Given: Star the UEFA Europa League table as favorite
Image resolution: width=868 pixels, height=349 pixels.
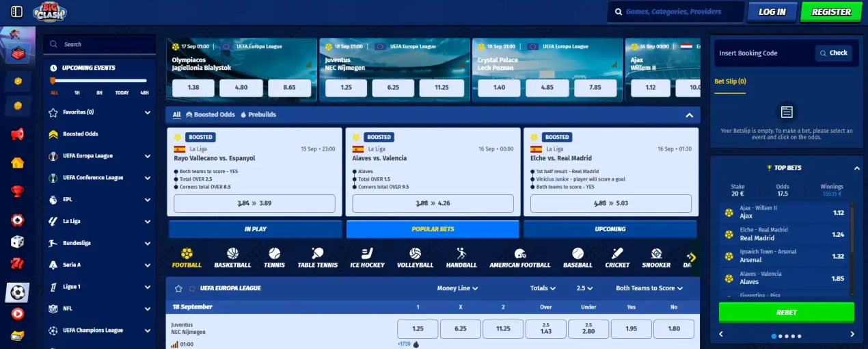Looking at the screenshot, I should 178,288.
